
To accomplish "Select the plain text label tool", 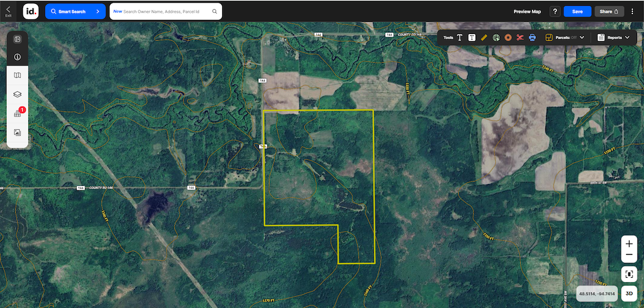I will pyautogui.click(x=460, y=37).
